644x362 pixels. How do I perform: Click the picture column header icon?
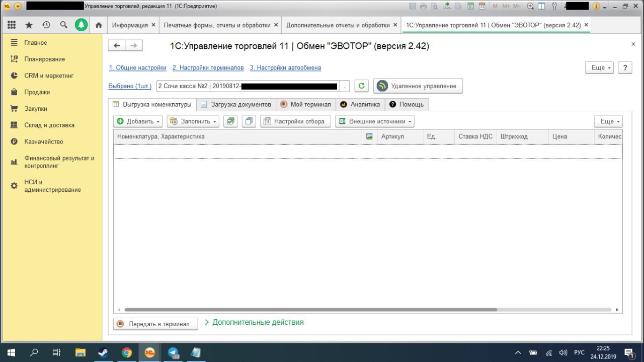[x=369, y=136]
